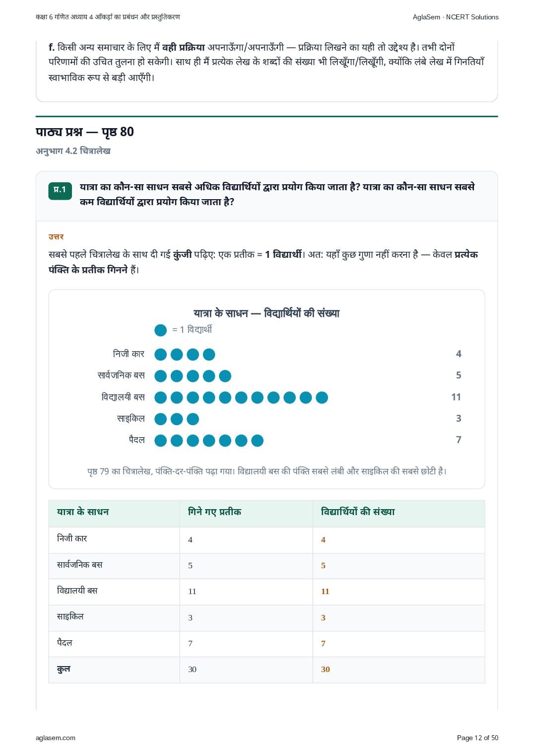Screen dimensions: 534x756
Task: Click the 'गिने गए प्रतीक' column header
Action: click(x=214, y=512)
